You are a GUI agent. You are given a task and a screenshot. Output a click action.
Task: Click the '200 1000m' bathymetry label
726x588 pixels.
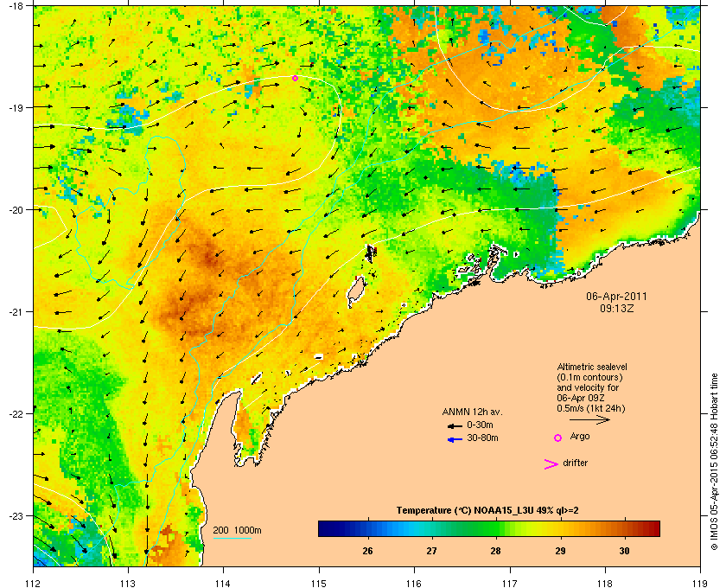[x=237, y=531]
